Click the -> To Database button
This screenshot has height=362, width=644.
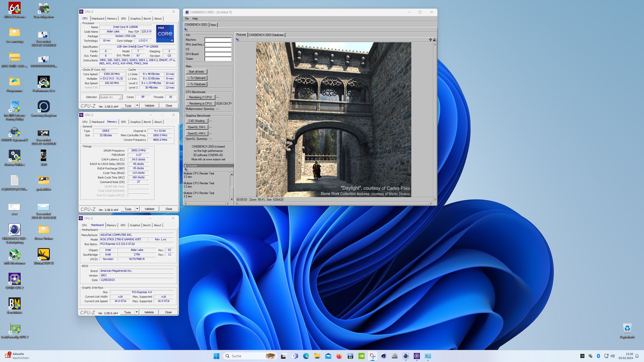click(196, 84)
